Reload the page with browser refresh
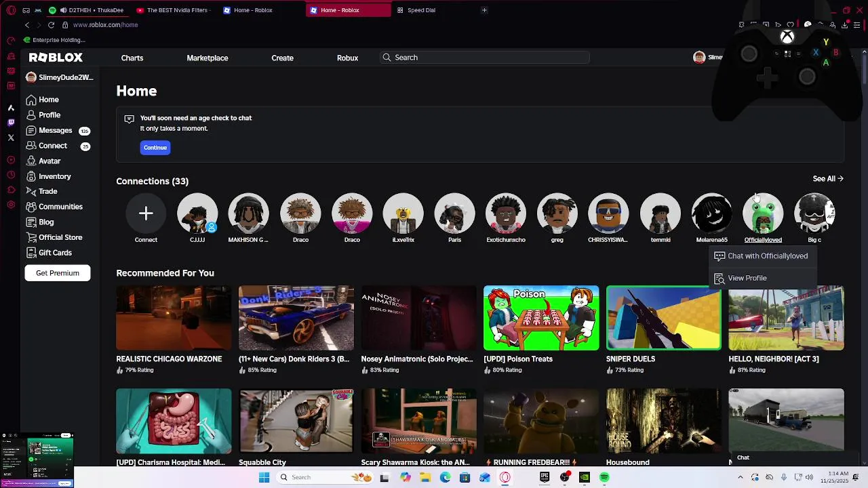The width and height of the screenshot is (868, 488). tap(51, 25)
